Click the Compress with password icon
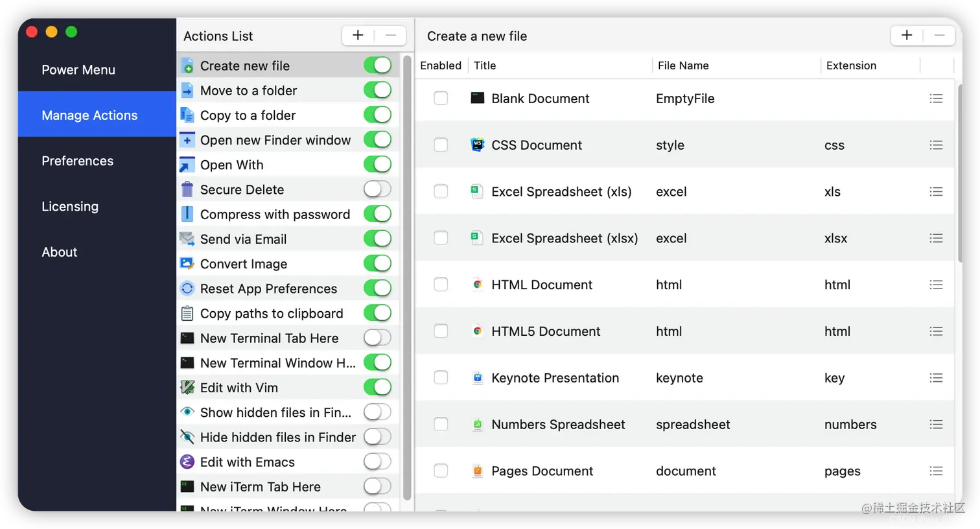 coord(187,214)
